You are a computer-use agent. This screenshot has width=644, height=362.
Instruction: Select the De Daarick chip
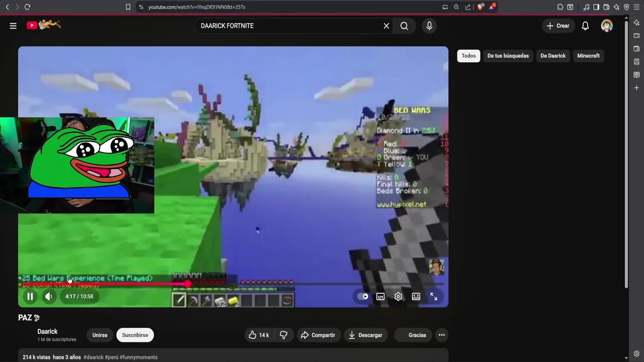tap(553, 56)
